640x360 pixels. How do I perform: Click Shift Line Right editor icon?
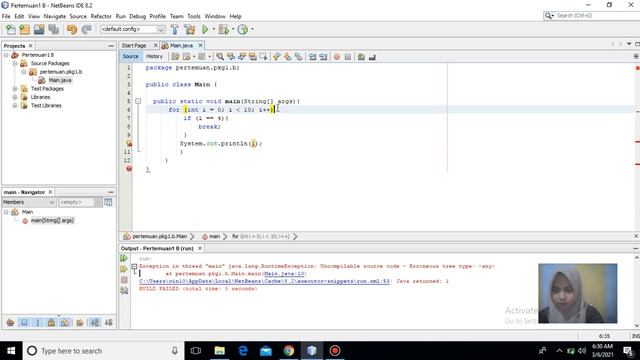323,57
